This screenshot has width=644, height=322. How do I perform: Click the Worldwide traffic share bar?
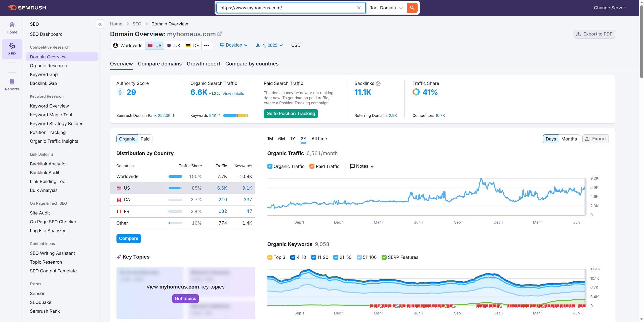pos(175,176)
